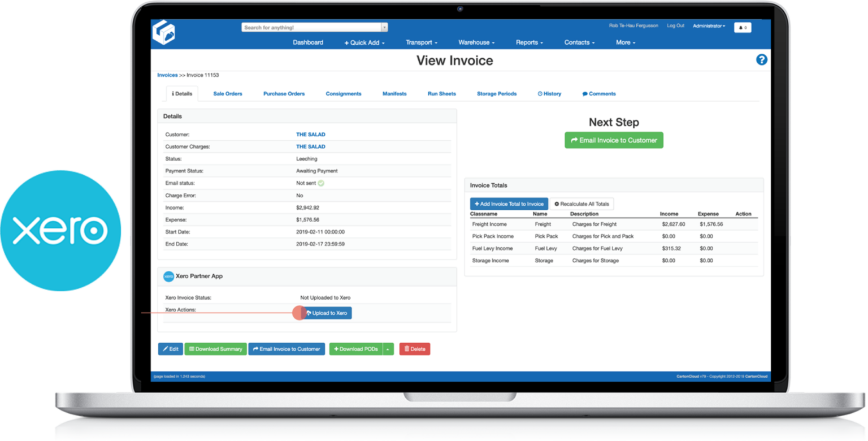Expand the Download PODs extra options arrow
868x441 pixels.
coord(388,349)
